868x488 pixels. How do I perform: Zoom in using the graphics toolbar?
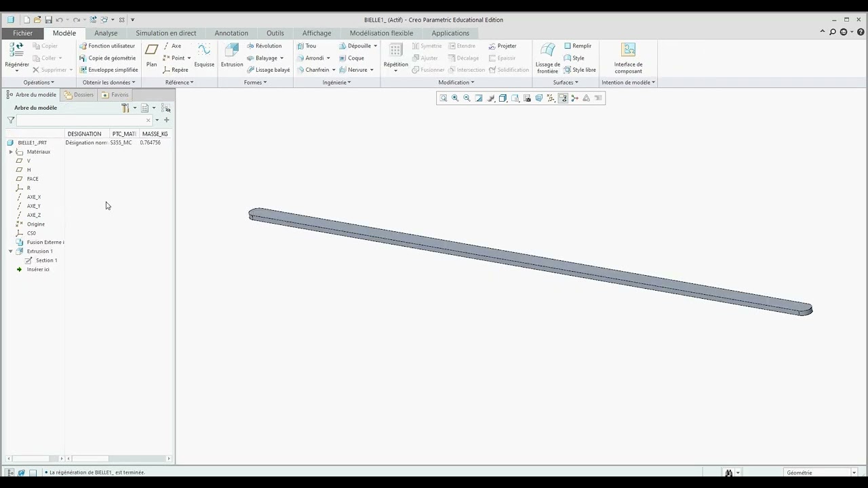coord(455,98)
